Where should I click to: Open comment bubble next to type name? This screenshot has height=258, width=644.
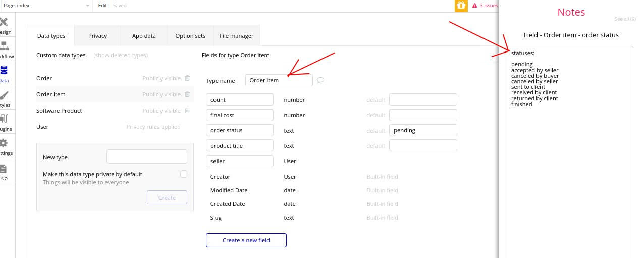(x=320, y=80)
